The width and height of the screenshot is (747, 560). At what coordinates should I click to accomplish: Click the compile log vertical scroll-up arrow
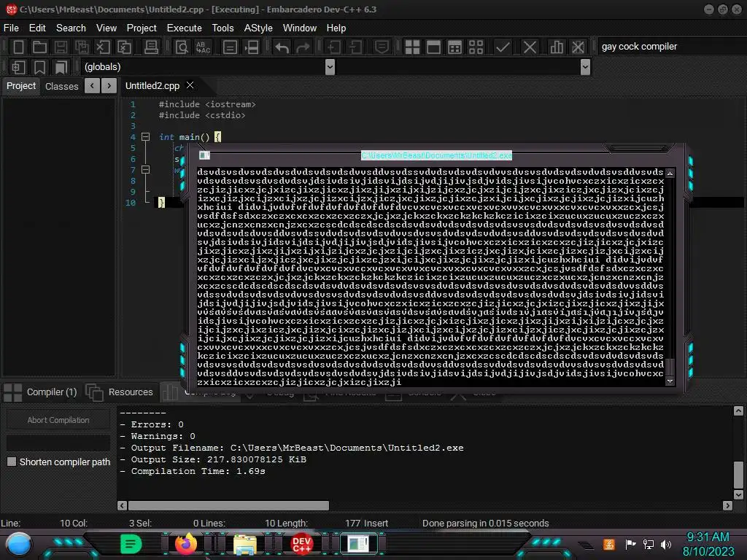738,411
